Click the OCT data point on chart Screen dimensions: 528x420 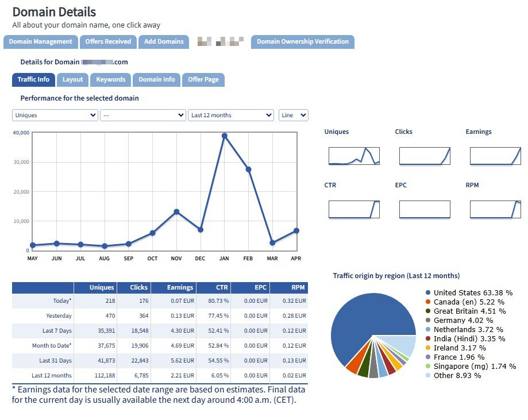[x=153, y=233]
